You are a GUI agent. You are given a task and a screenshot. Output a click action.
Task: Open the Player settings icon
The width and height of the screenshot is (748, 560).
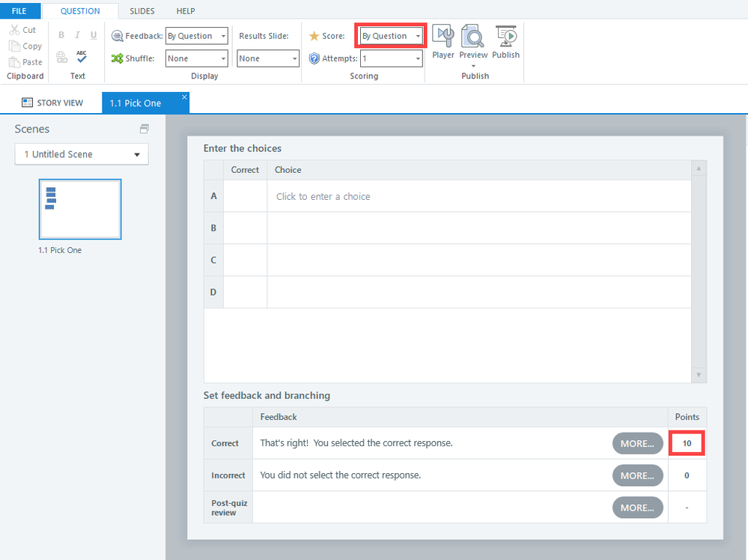(x=443, y=37)
